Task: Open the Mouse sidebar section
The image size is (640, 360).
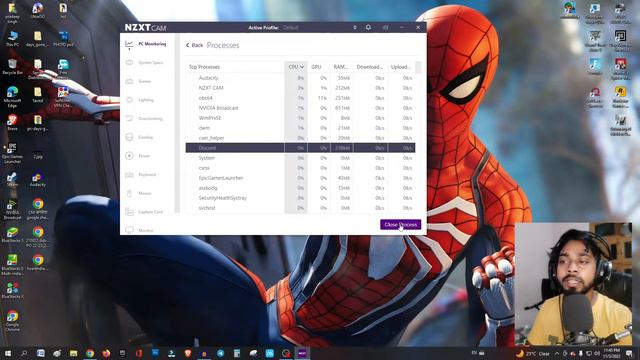Action: point(139,193)
